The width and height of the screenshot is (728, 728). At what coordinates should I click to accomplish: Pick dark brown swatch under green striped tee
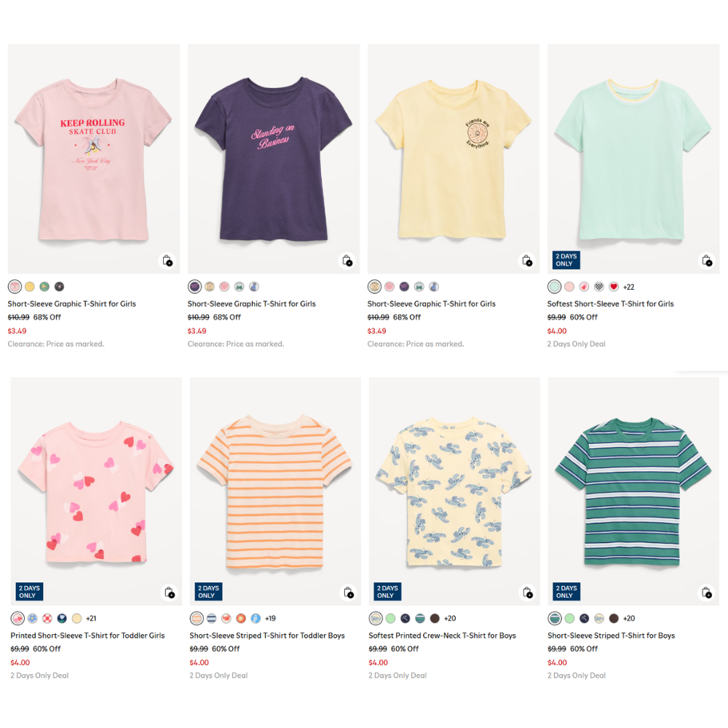(x=614, y=619)
